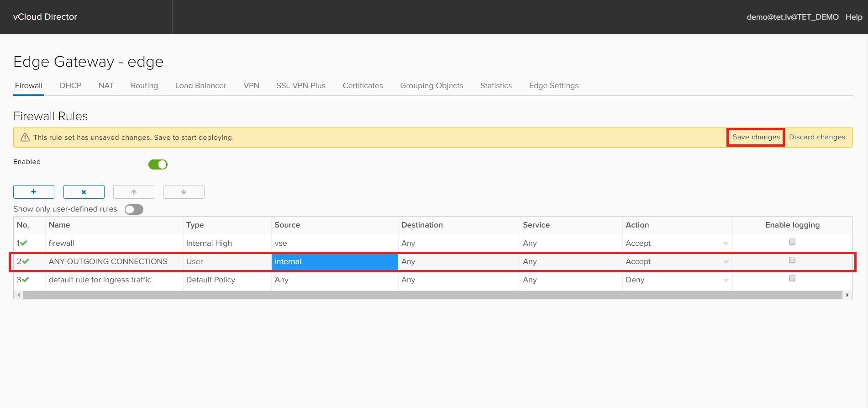Click the demo@tet.lv@TET_DEMO user menu
Viewport: 868px width, 408px height.
[x=793, y=17]
